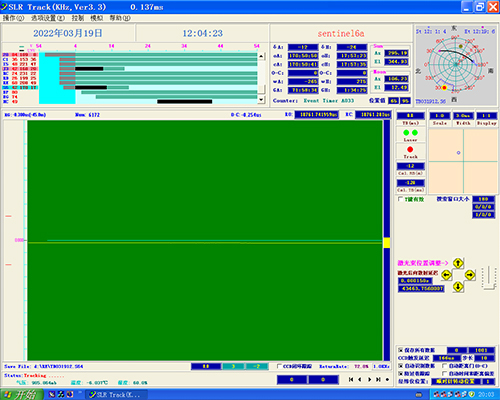The width and height of the screenshot is (500, 400).
Task: Click the yellow left arrow laser adjustment
Action: pos(446,275)
